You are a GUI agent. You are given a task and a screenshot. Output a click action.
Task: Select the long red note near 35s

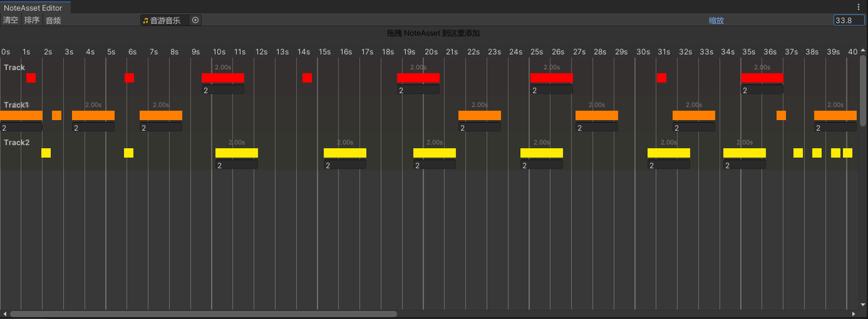[762, 78]
